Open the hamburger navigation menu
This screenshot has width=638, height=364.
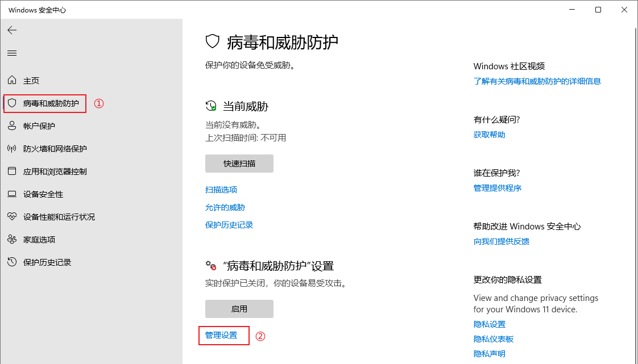click(12, 53)
